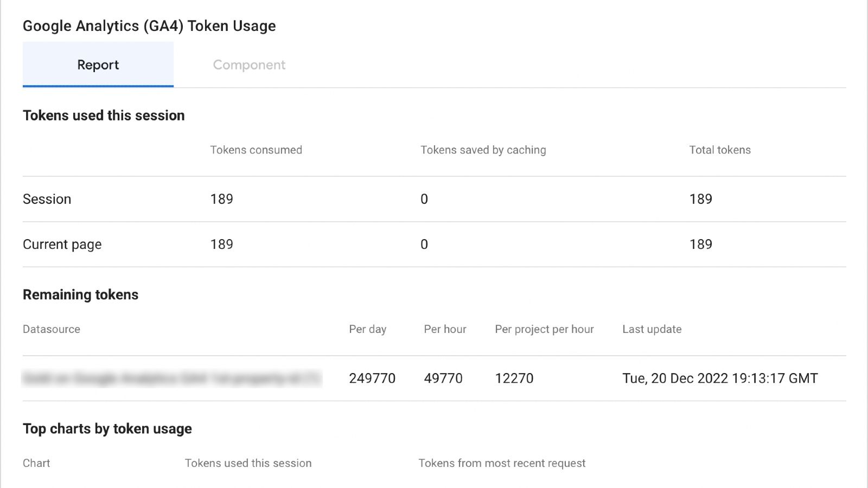Image resolution: width=868 pixels, height=488 pixels.
Task: Click Session tokens consumed value 189
Action: click(x=221, y=199)
